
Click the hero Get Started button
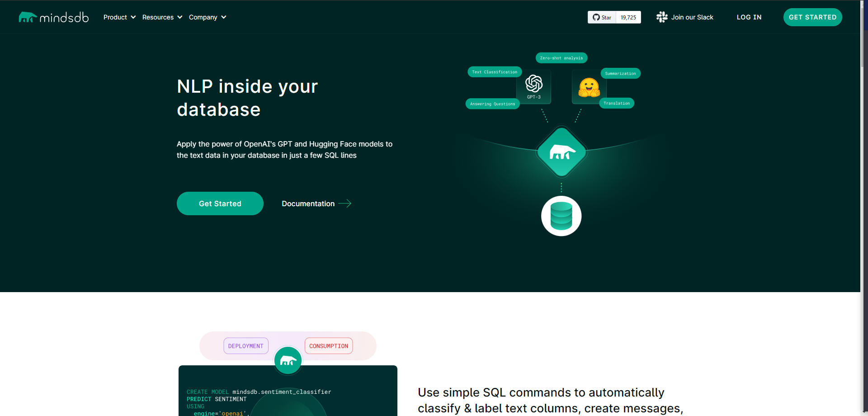point(220,203)
